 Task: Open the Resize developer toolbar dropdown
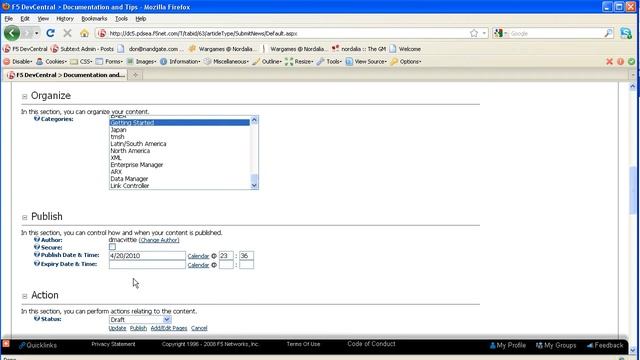click(299, 62)
